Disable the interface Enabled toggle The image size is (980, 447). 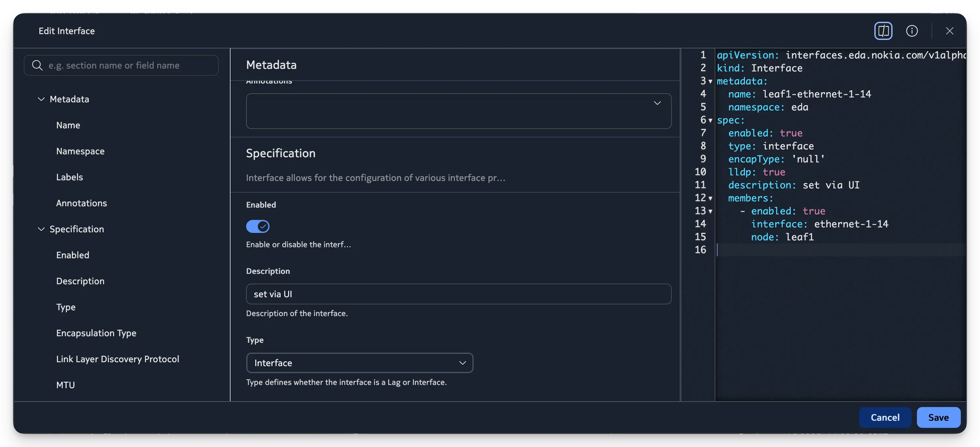tap(258, 226)
